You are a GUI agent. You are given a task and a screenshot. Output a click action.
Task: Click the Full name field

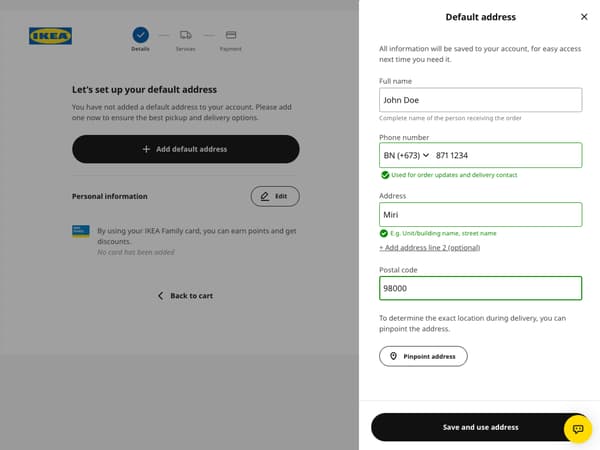(480, 100)
